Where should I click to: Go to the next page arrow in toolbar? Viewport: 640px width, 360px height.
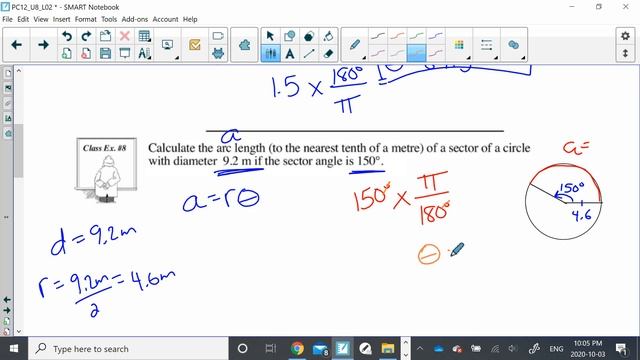(x=43, y=44)
